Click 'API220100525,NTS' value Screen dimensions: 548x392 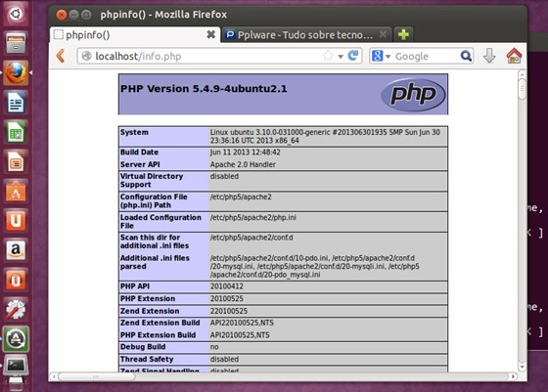pyautogui.click(x=242, y=323)
